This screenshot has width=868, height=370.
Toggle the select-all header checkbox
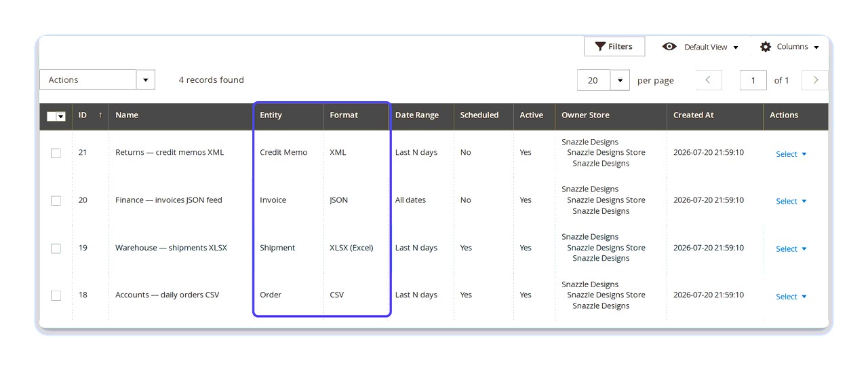point(52,116)
